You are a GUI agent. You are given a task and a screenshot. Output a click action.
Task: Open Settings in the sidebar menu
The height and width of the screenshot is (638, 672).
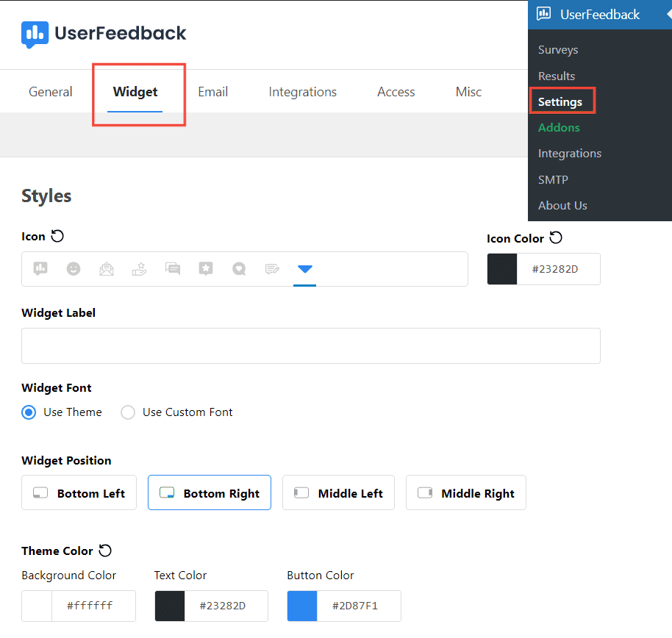(x=560, y=102)
